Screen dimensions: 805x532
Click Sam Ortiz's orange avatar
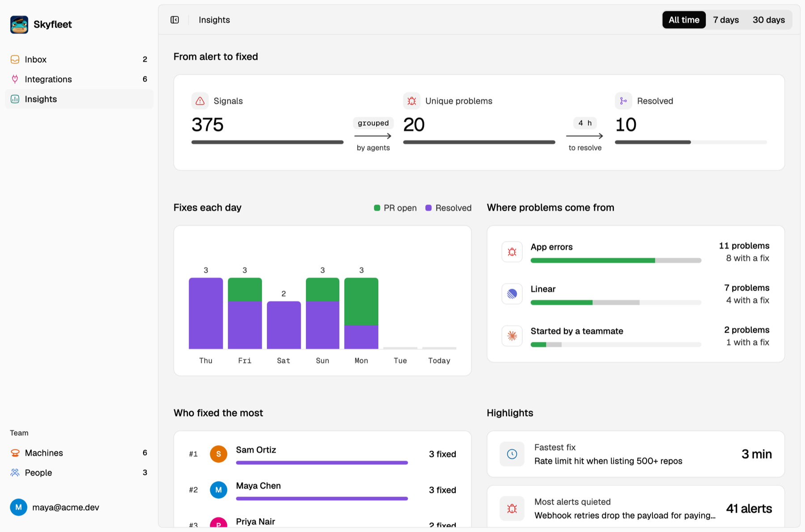(219, 454)
